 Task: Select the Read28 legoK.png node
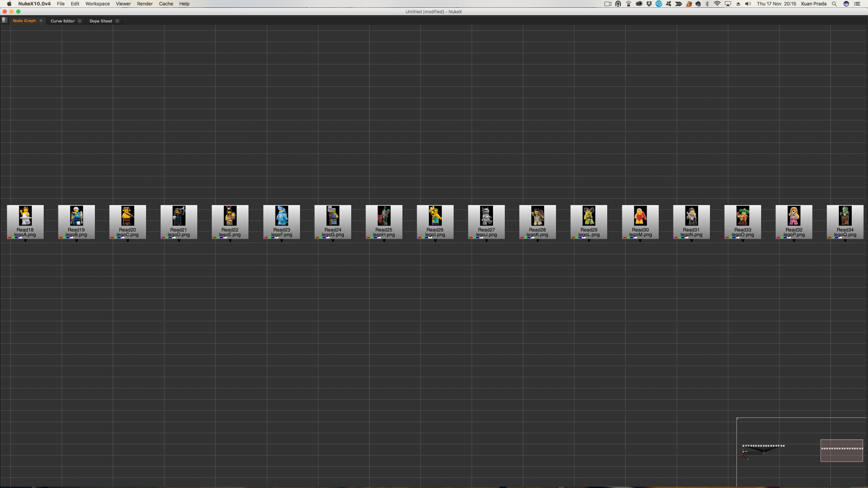coord(538,222)
